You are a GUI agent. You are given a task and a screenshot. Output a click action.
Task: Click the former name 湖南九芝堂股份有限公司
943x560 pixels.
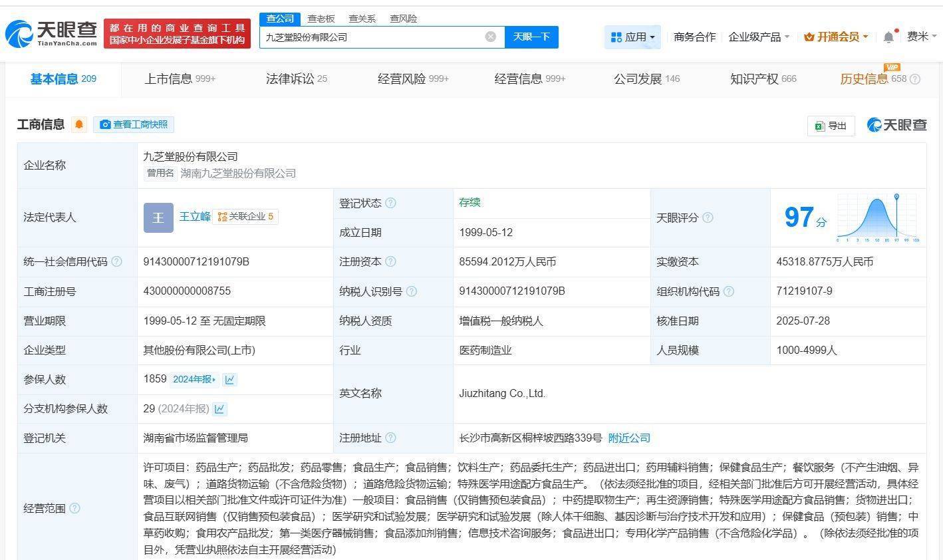[238, 173]
